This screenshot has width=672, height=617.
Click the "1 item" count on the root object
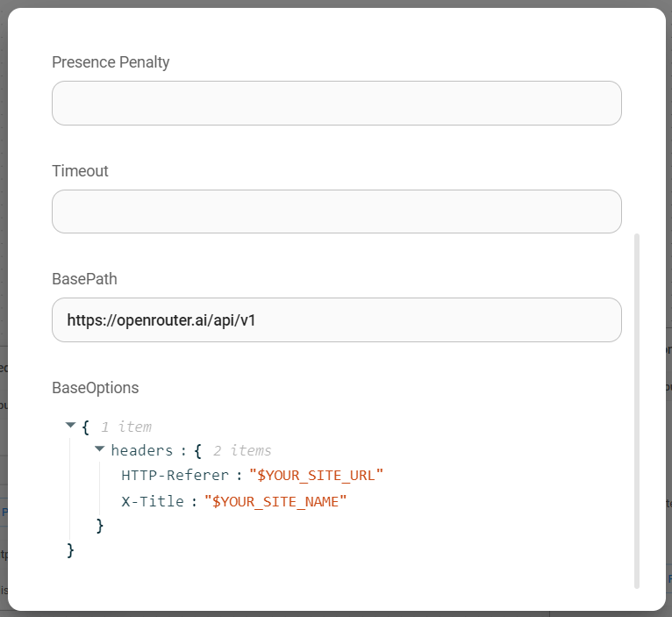[125, 427]
